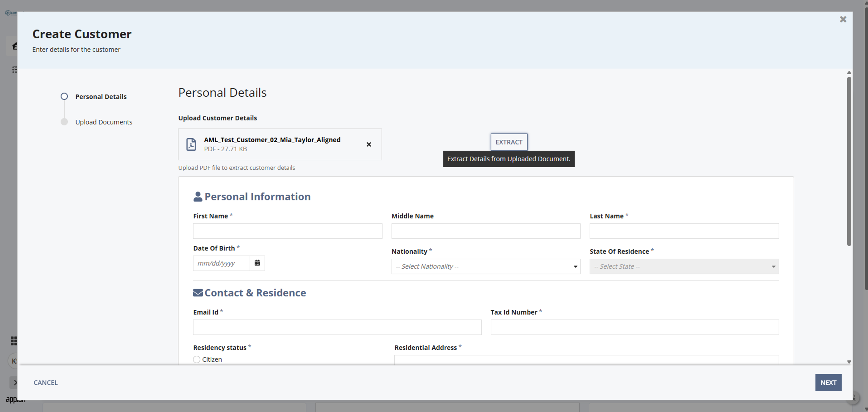The width and height of the screenshot is (868, 412).
Task: Click the file name AML_Test_Customer_02_Mia_Taylor_Aligned
Action: (x=272, y=140)
